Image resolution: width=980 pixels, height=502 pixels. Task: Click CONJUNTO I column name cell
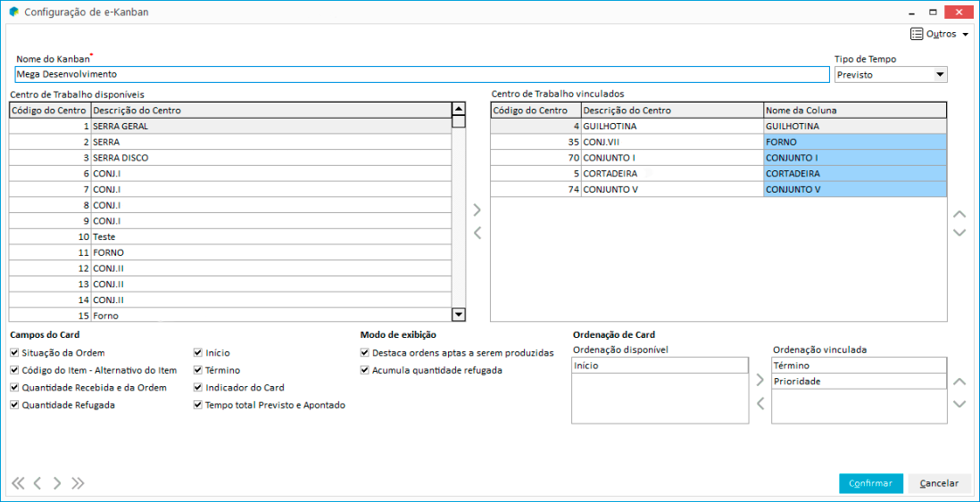click(x=855, y=157)
